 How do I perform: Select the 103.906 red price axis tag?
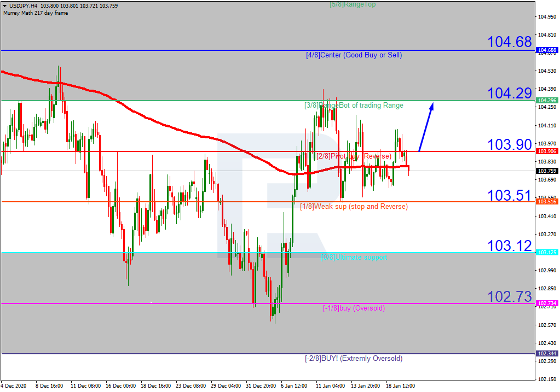click(x=546, y=151)
